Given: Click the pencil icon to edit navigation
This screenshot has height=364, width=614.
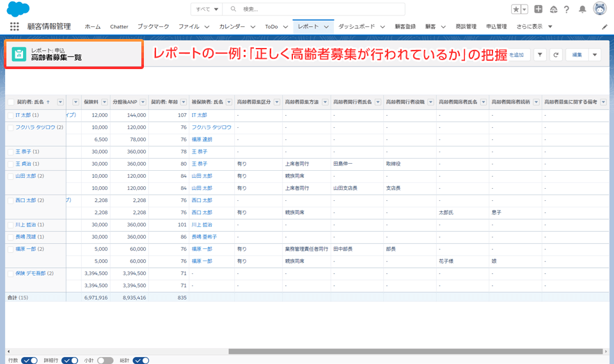Looking at the screenshot, I should [605, 27].
